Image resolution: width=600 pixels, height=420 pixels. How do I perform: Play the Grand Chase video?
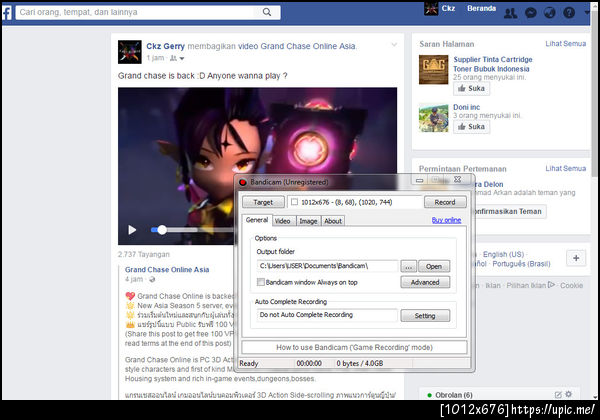132,230
